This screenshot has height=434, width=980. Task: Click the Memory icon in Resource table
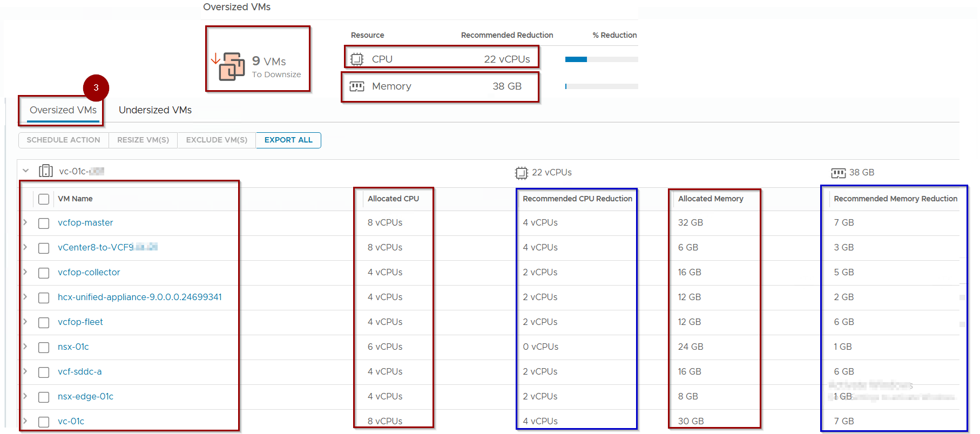(357, 86)
